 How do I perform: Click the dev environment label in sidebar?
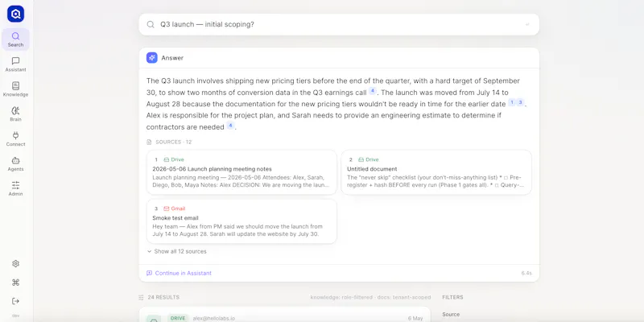click(15, 316)
